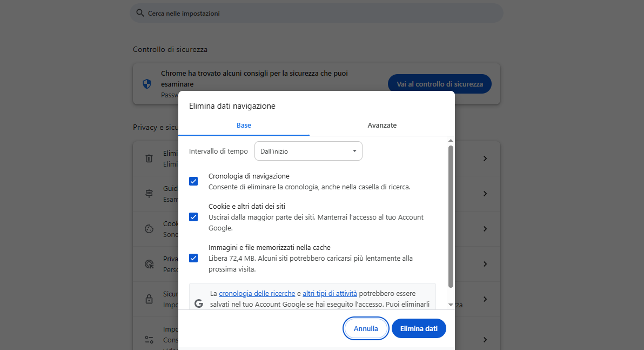Click the search magnifier icon
Screen dimensions: 644x350
coord(140,12)
